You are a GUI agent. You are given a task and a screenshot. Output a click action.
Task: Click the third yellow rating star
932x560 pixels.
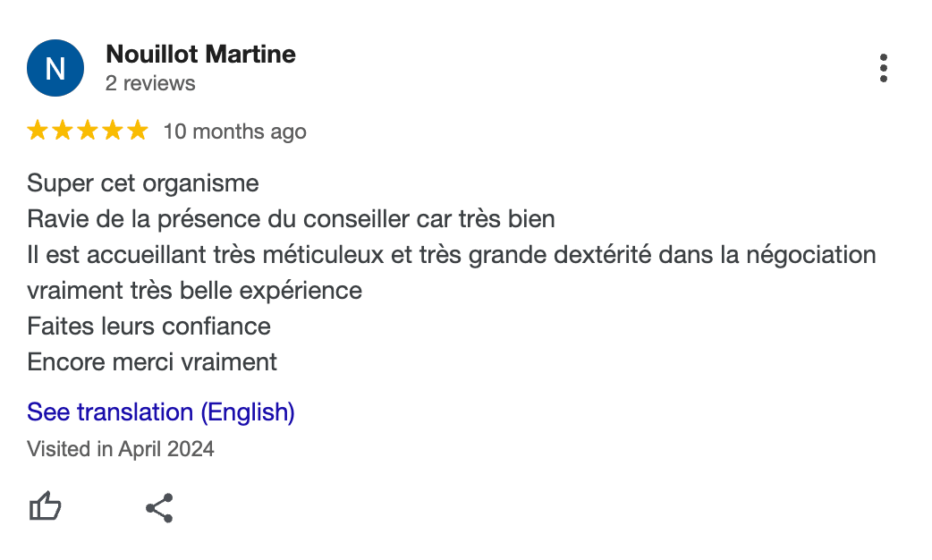(88, 131)
